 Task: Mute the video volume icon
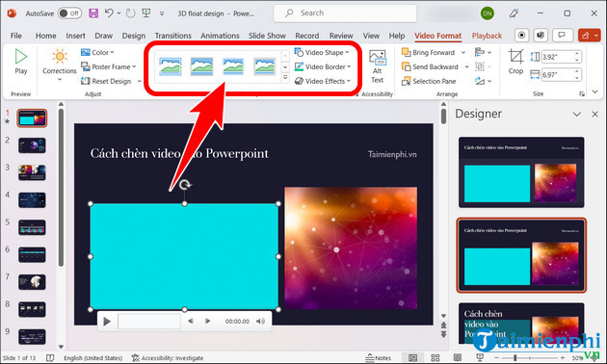[260, 321]
